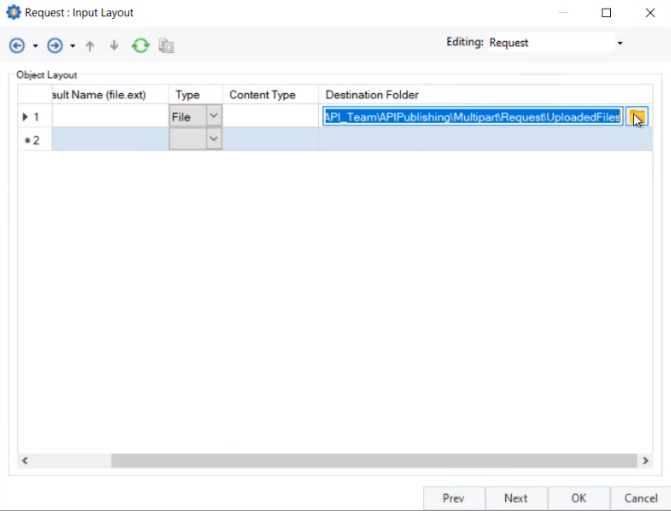Click the horizontal scrollbar thumb

[374, 460]
